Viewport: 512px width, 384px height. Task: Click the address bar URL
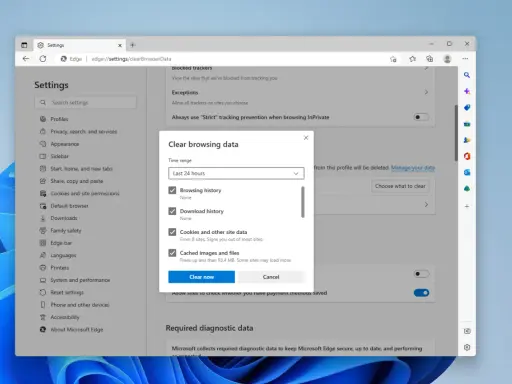[131, 59]
